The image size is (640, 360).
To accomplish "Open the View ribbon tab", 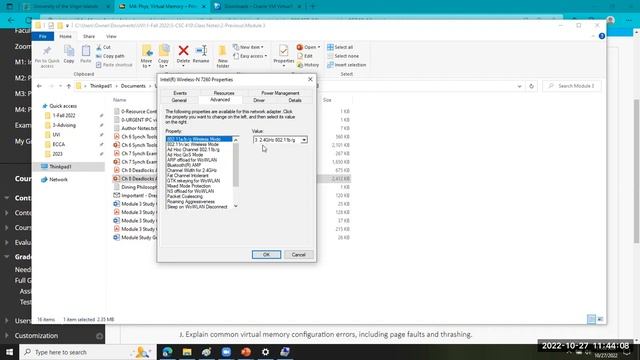I will pos(111,36).
